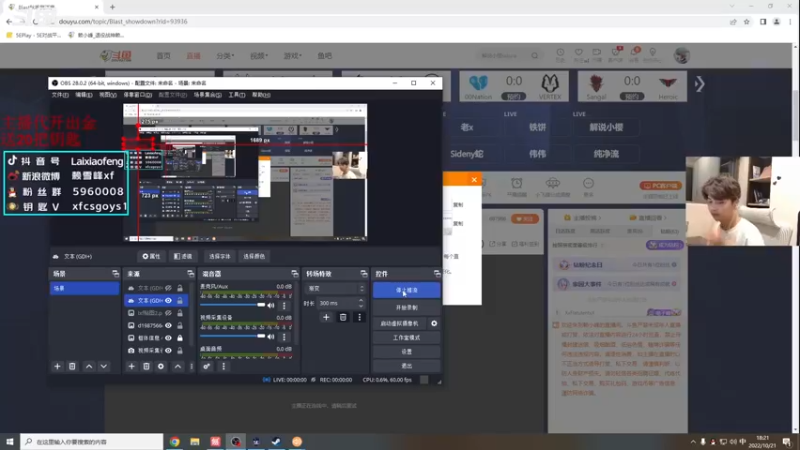Hide the d1987566 image source
This screenshot has height=450, width=800.
[168, 326]
